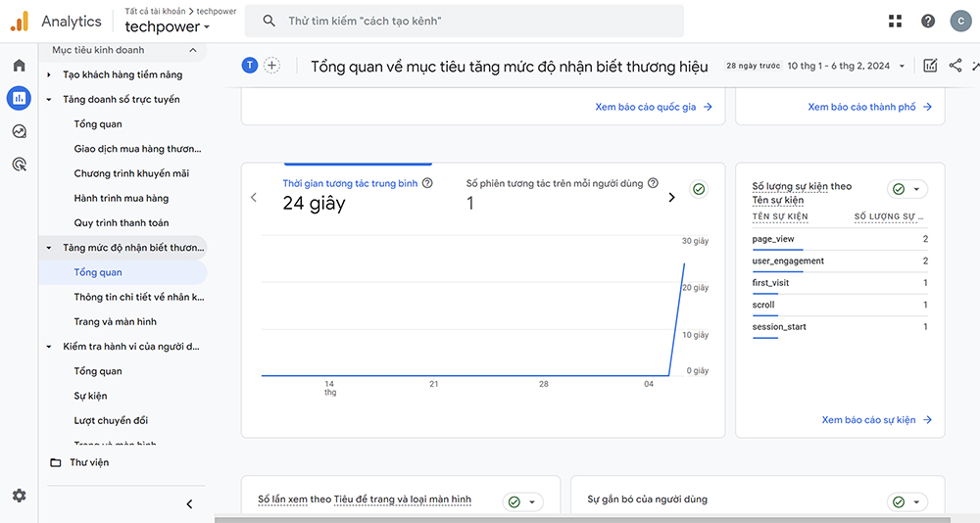Image resolution: width=980 pixels, height=523 pixels.
Task: Click the search box at the top
Action: [x=470, y=22]
